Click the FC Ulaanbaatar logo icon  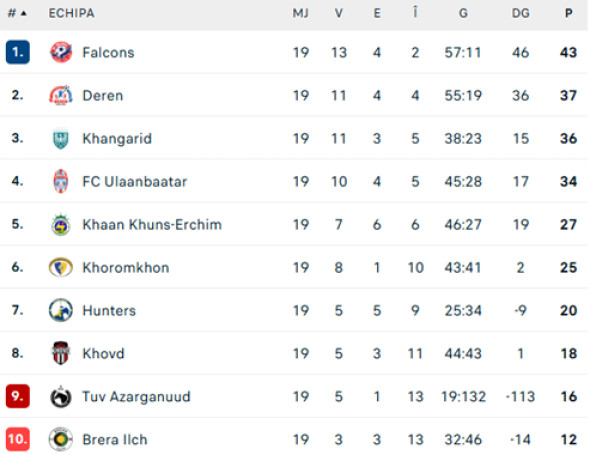point(61,181)
